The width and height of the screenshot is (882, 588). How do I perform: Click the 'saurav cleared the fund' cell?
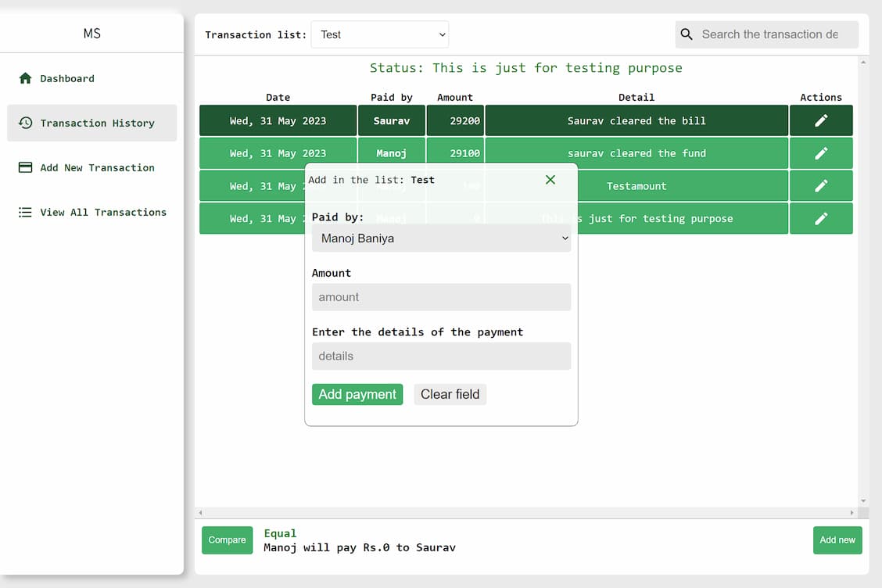636,153
